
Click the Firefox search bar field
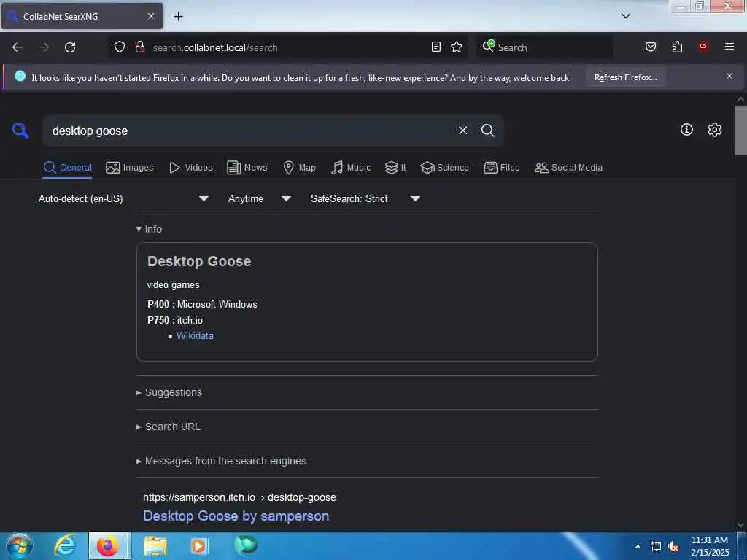(x=544, y=47)
